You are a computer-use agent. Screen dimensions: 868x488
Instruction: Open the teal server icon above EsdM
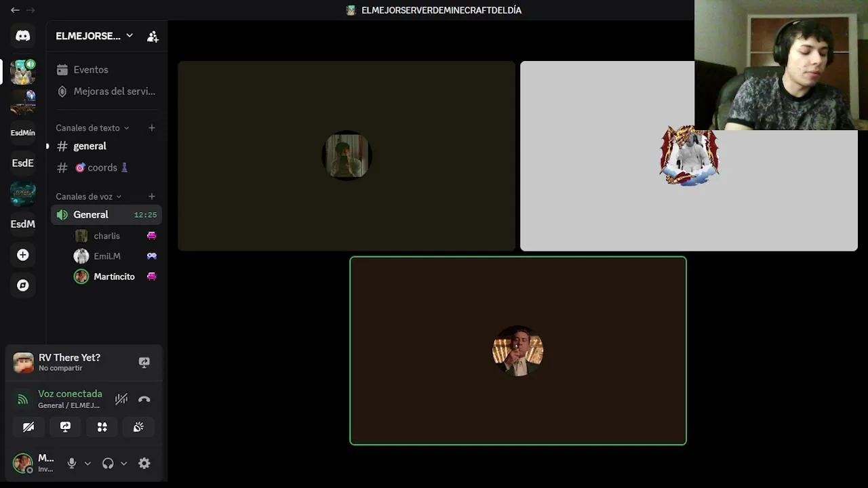coord(22,194)
